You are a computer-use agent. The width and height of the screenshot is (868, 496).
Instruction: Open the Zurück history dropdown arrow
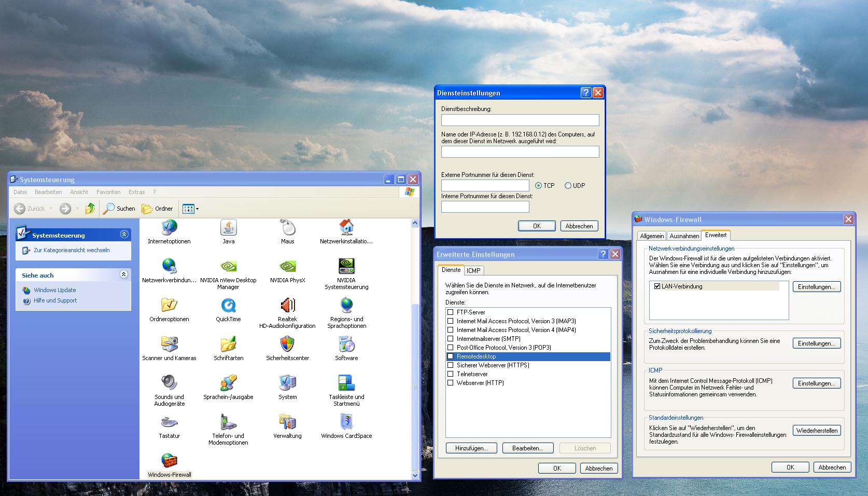click(51, 209)
